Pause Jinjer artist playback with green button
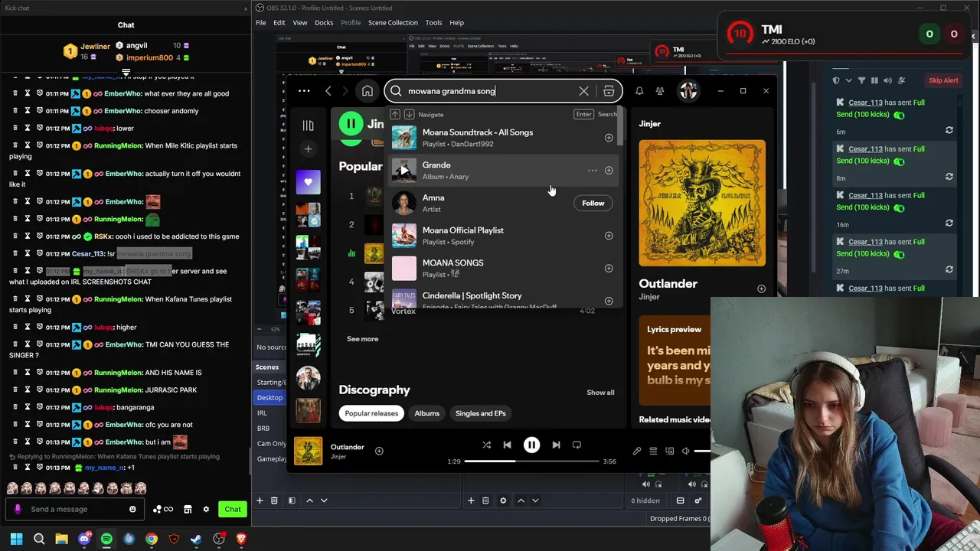The image size is (980, 551). click(351, 123)
